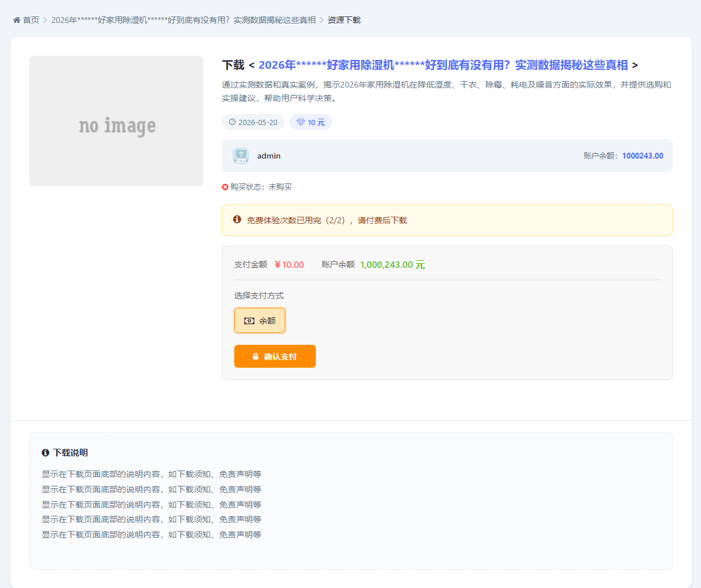The image size is (701, 588).
Task: Click the 确认支付 button
Action: pyautogui.click(x=275, y=357)
